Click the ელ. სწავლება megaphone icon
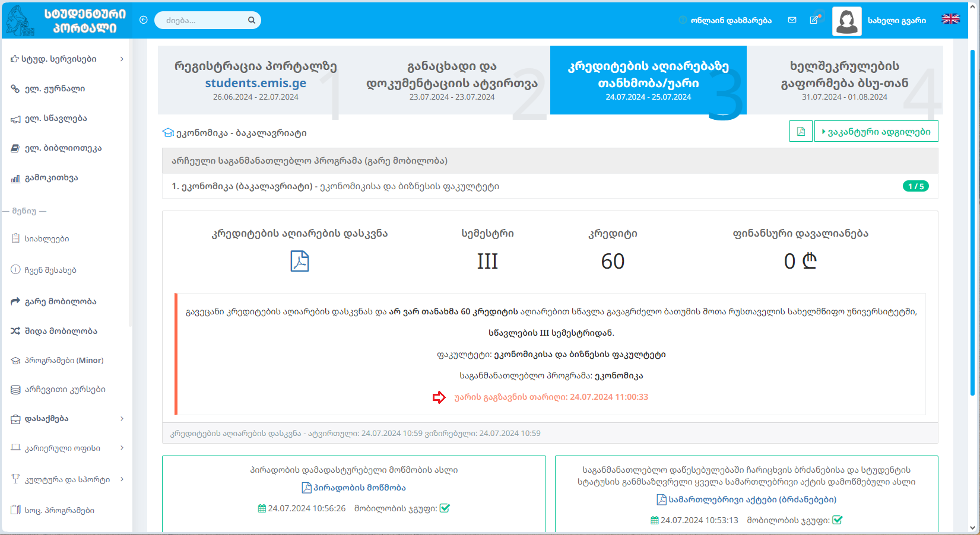This screenshot has height=535, width=980. [15, 119]
